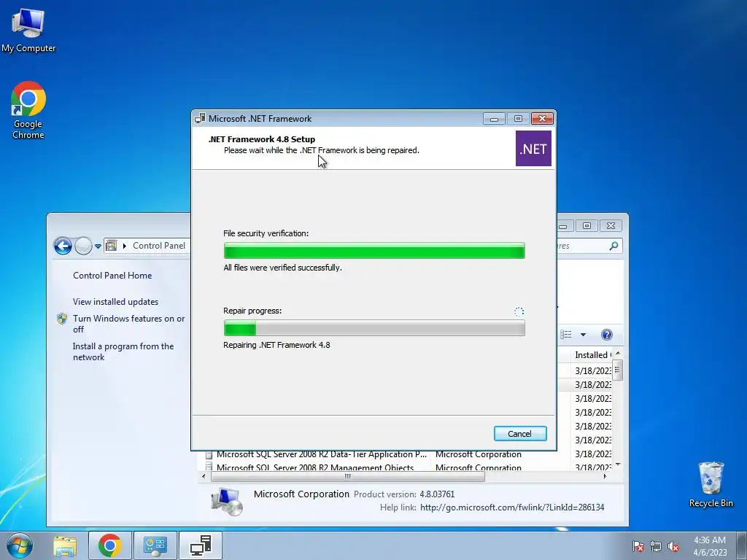This screenshot has height=560, width=747.
Task: Click Install a program from the network
Action: 123,351
